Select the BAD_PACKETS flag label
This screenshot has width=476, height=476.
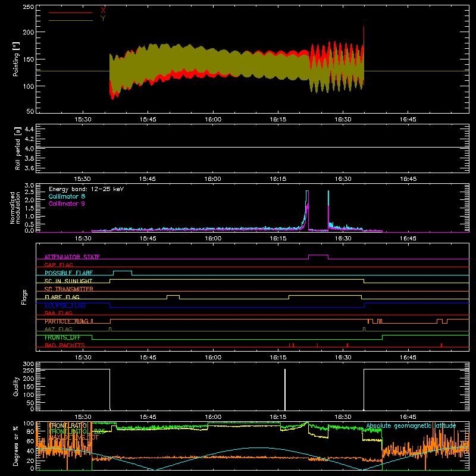click(x=65, y=345)
